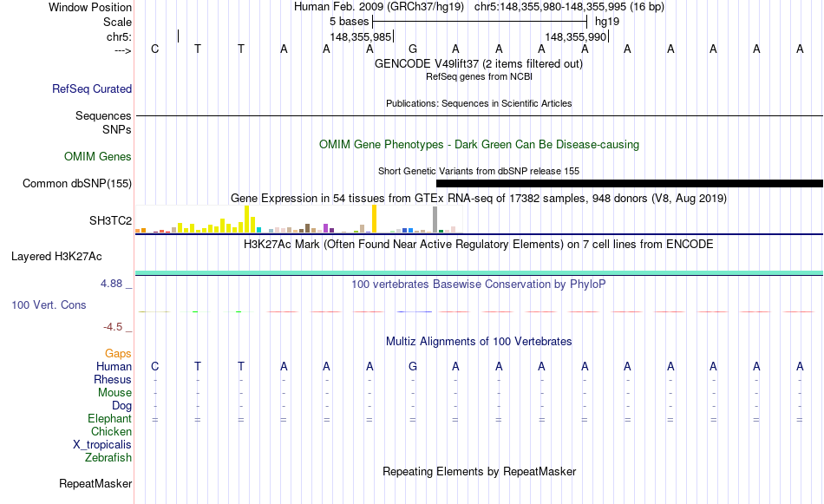Click the Layered H3K27Ac track label
Image resolution: width=824 pixels, height=504 pixels.
(x=56, y=257)
